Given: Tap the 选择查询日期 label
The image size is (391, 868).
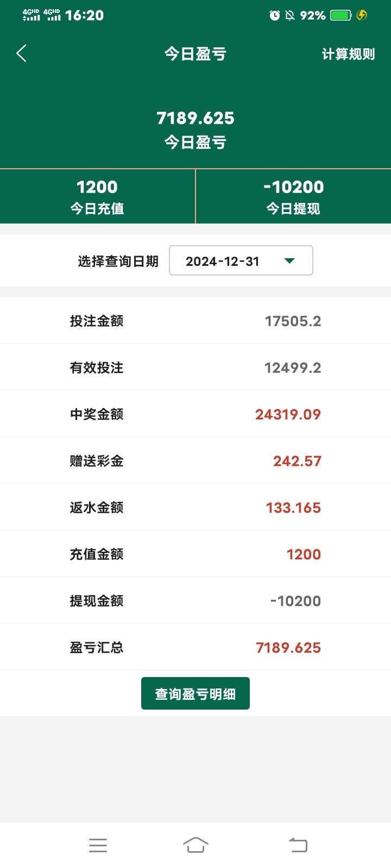Looking at the screenshot, I should tap(118, 261).
